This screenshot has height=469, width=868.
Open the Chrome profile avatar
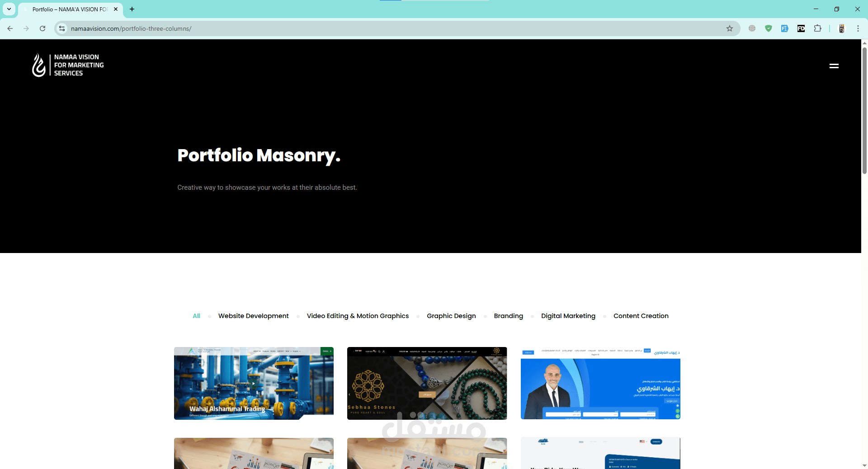click(x=842, y=28)
